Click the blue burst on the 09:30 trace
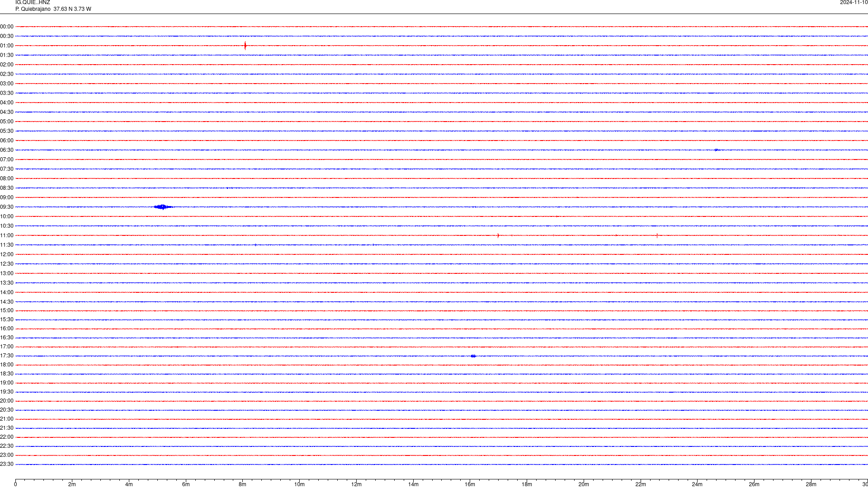The image size is (868, 488). 163,207
